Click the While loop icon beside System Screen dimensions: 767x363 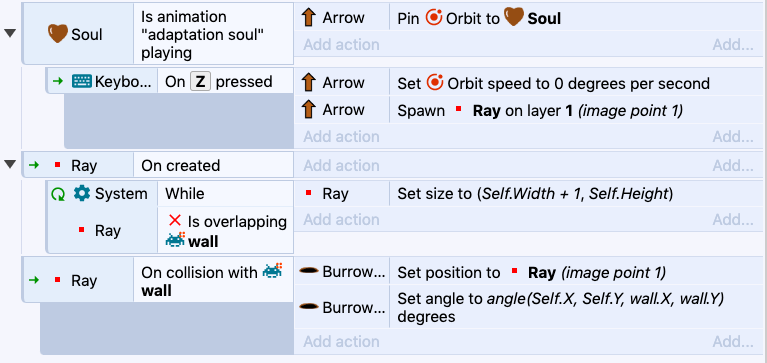click(58, 194)
